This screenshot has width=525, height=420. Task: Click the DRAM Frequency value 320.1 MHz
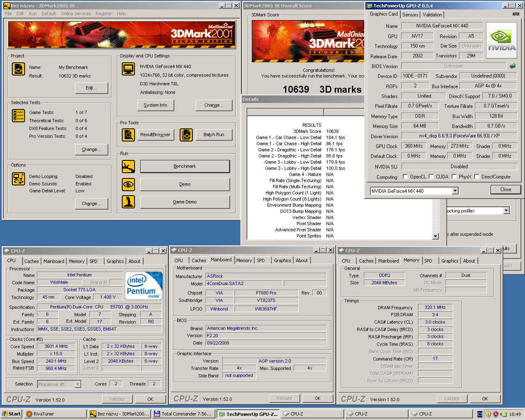[x=435, y=307]
